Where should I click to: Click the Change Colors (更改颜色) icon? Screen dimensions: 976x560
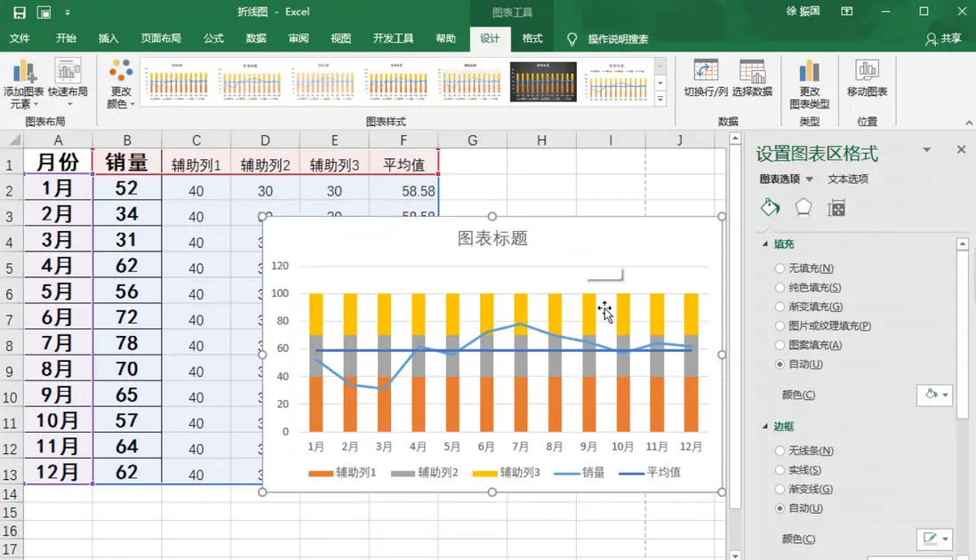[120, 73]
